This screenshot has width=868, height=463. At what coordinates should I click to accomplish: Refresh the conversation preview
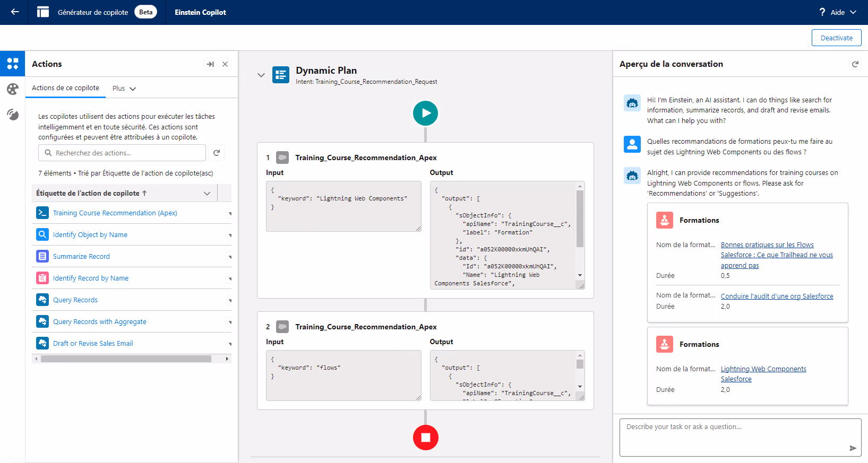click(855, 64)
